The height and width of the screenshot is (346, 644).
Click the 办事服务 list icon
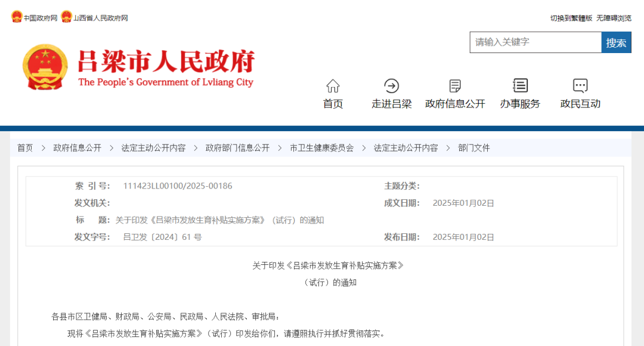point(519,85)
